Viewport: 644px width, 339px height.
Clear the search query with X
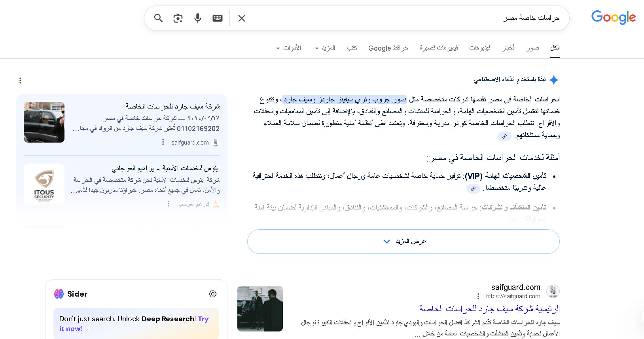click(242, 18)
